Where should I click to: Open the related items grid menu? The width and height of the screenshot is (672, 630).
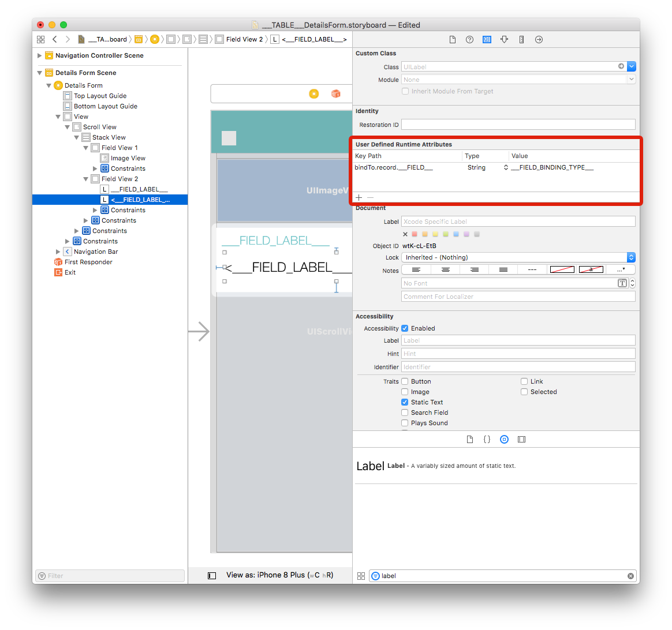tap(41, 39)
